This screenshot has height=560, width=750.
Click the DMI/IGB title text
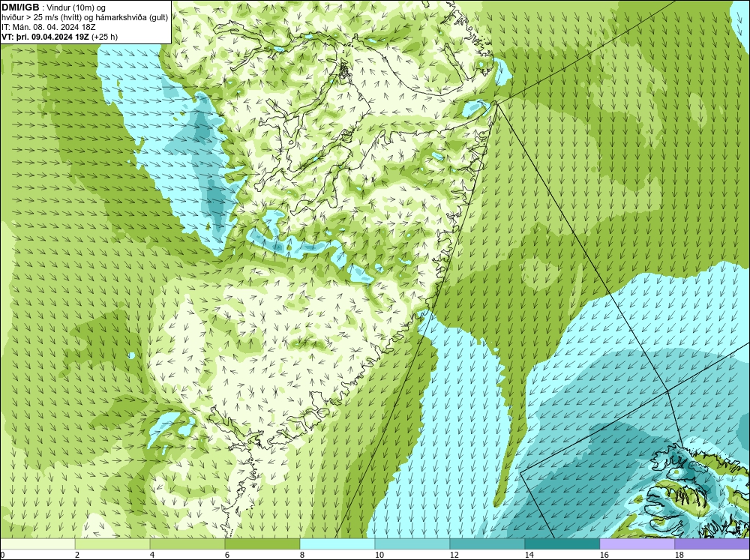coord(20,7)
